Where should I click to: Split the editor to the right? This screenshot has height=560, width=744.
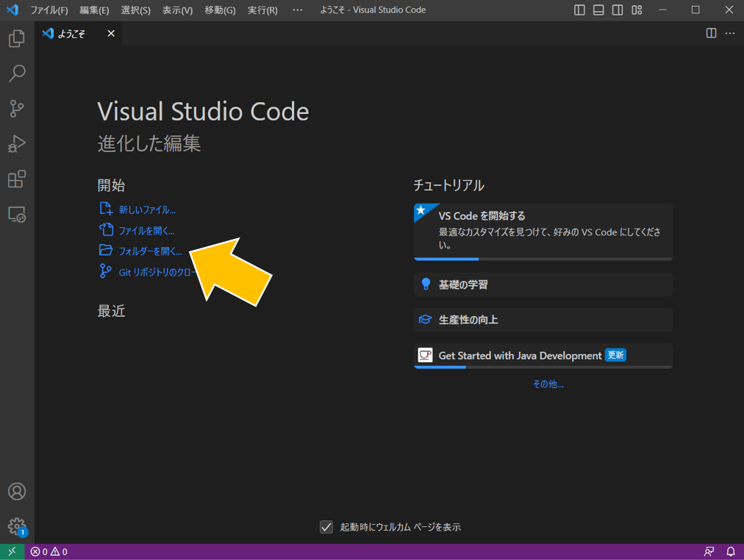tap(711, 33)
